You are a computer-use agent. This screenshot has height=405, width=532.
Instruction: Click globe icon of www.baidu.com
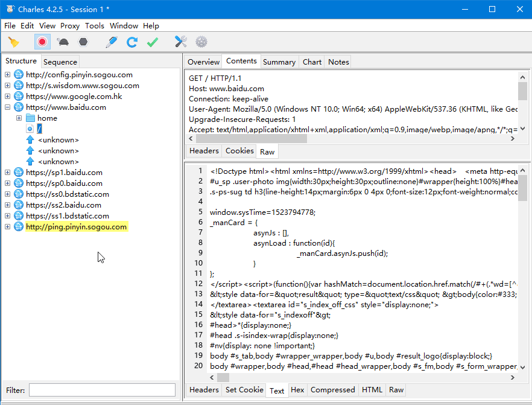click(19, 107)
